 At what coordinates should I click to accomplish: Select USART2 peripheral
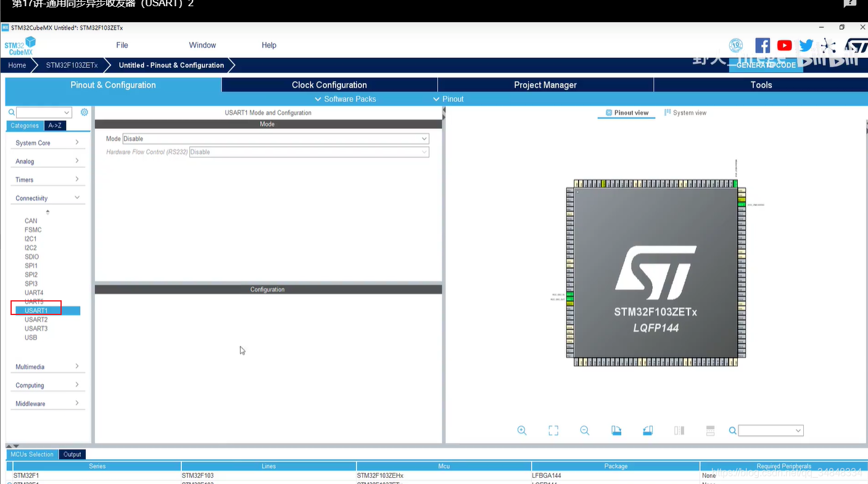point(36,319)
